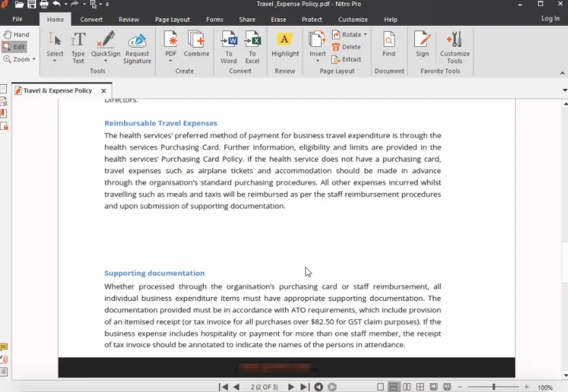
Task: Close the Travel & Expense Policy tab
Action: [x=103, y=91]
